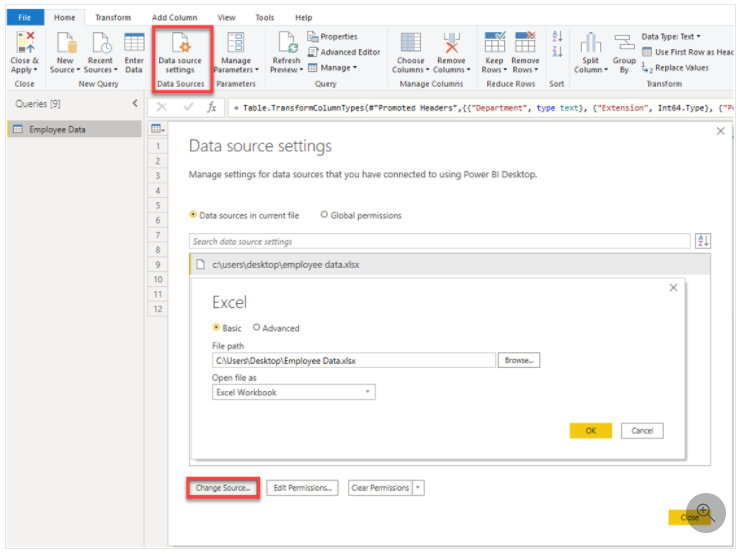This screenshot has height=556, width=740.
Task: Click the File path text field
Action: (x=354, y=360)
